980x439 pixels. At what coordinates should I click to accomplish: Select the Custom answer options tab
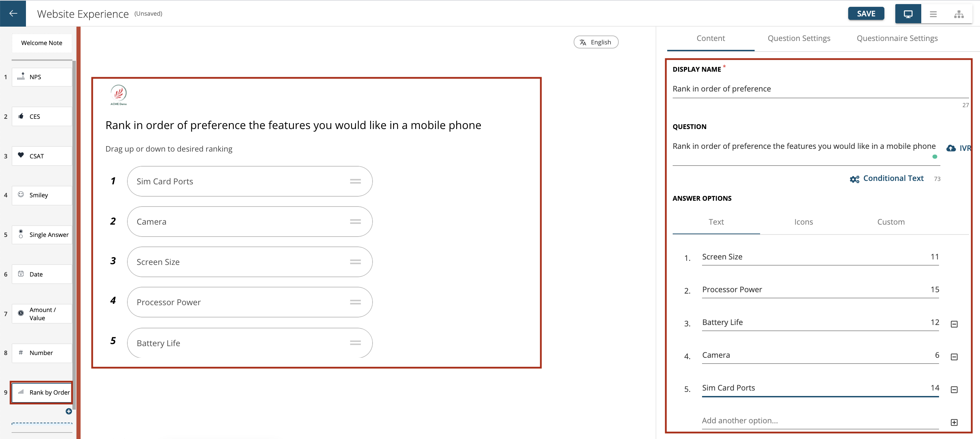[x=891, y=222]
